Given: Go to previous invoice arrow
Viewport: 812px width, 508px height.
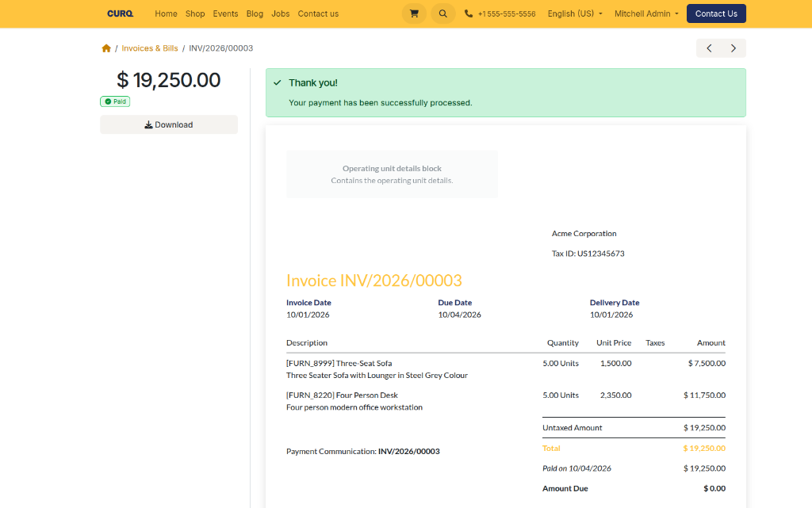Looking at the screenshot, I should [x=709, y=48].
